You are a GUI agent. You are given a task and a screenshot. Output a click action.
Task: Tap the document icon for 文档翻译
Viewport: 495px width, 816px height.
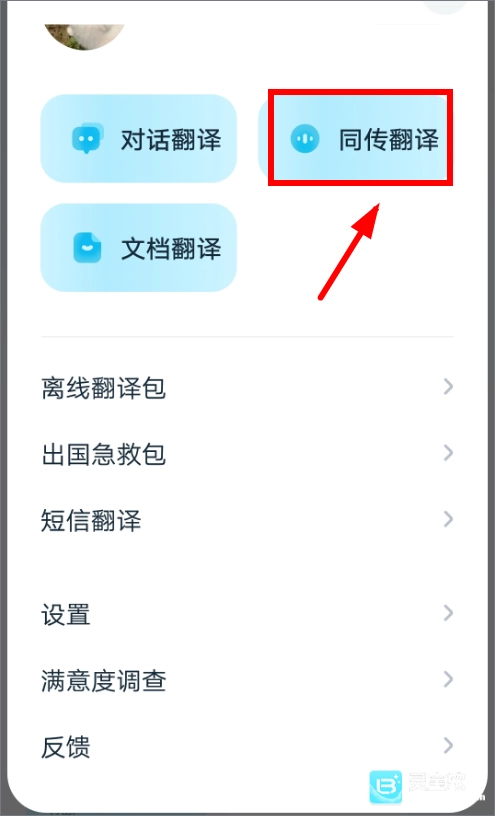click(x=87, y=247)
